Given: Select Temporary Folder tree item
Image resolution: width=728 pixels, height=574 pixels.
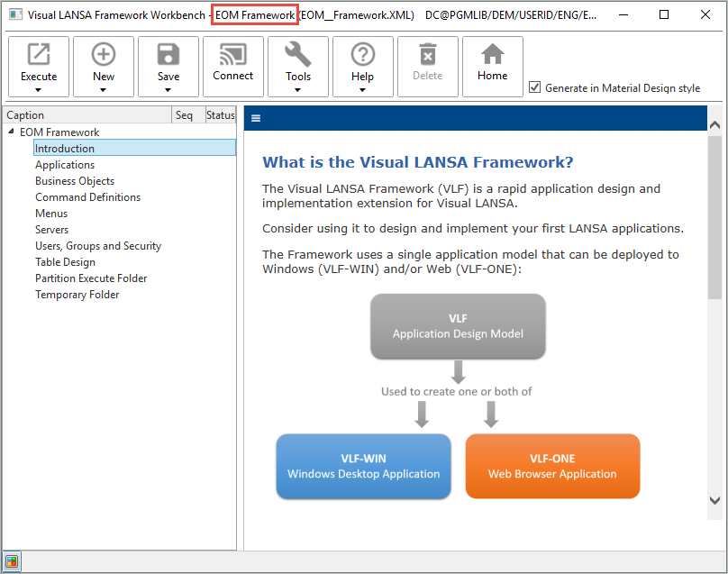Looking at the screenshot, I should (77, 295).
